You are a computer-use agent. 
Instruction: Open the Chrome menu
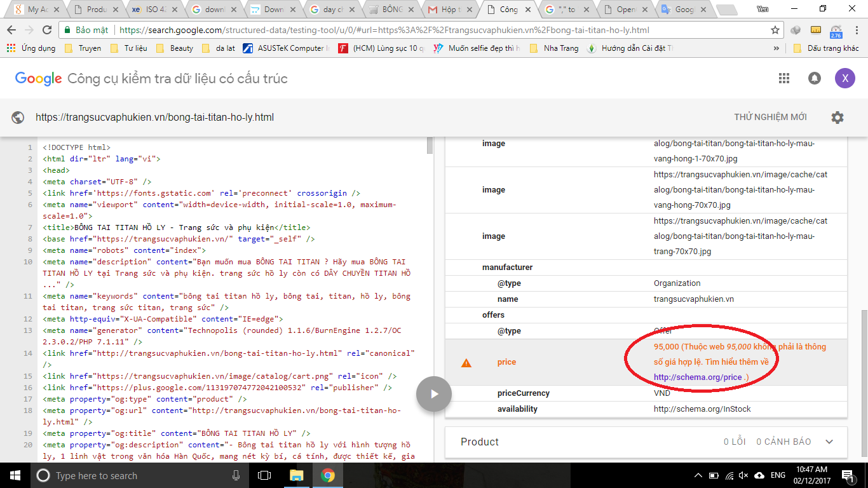855,30
